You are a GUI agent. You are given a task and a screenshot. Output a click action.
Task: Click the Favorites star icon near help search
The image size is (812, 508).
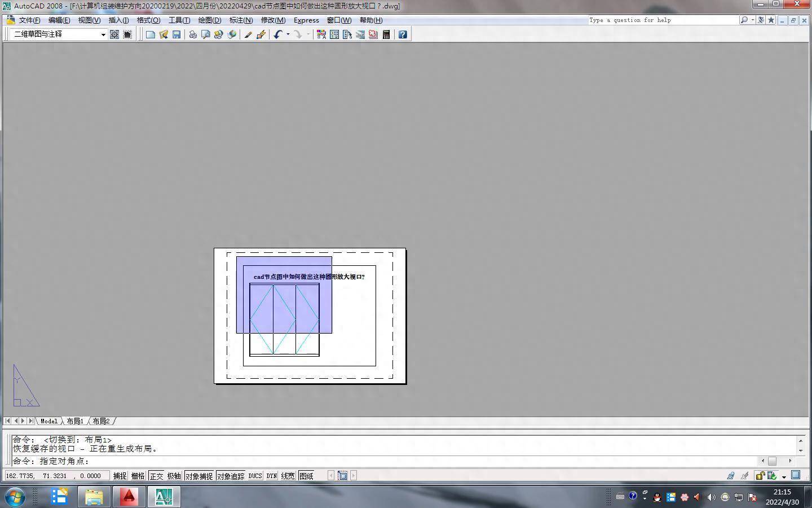point(771,20)
